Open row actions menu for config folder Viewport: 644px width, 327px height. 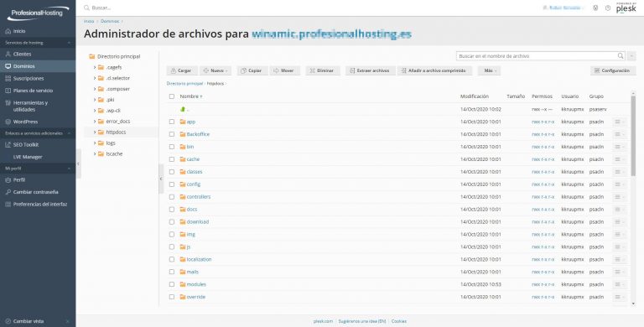(620, 184)
